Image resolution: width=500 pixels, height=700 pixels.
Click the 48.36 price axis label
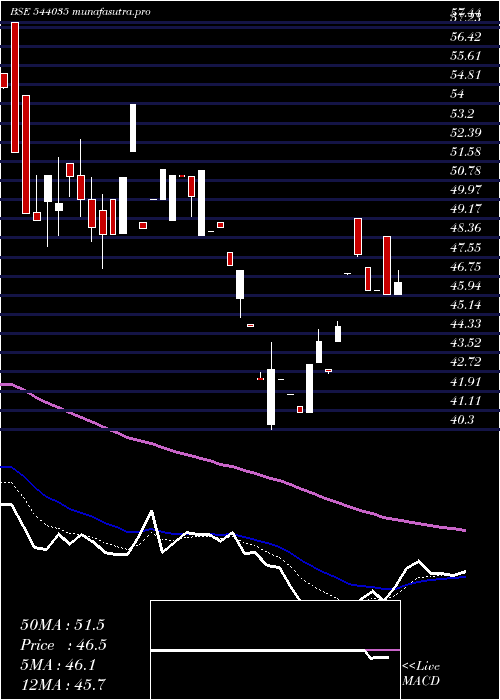(x=466, y=229)
